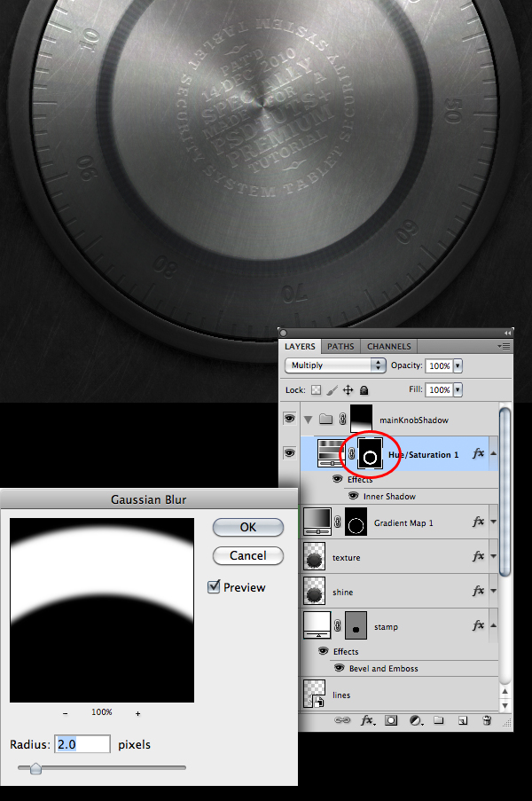Click the create new group folder icon

click(x=439, y=720)
